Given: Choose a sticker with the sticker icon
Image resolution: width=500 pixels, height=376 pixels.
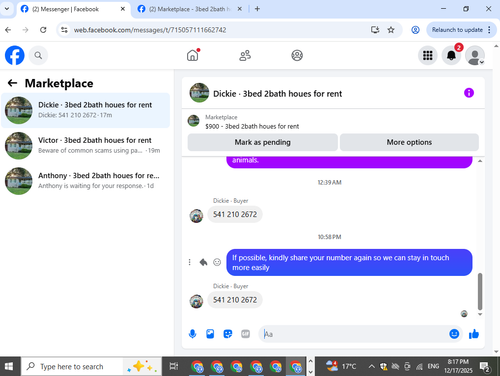Looking at the screenshot, I should point(228,334).
